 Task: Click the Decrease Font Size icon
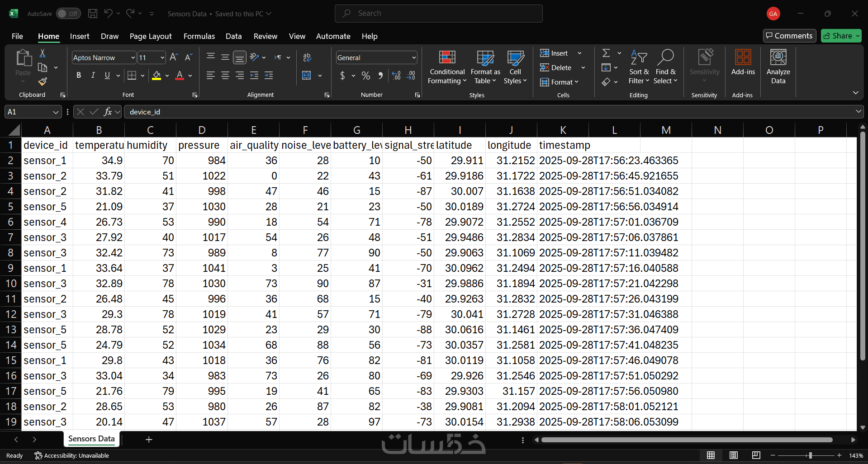(x=189, y=57)
